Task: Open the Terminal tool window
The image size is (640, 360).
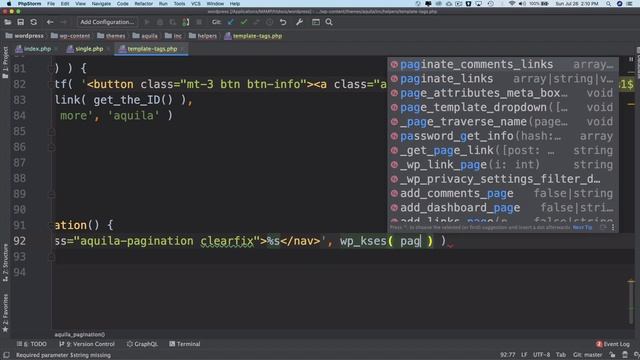Action: tap(184, 344)
